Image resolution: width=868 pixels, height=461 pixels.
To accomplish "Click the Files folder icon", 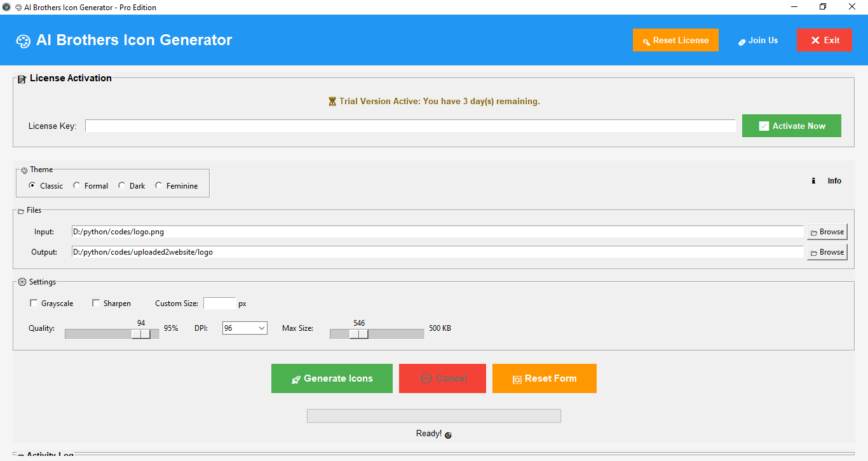I will click(x=21, y=211).
